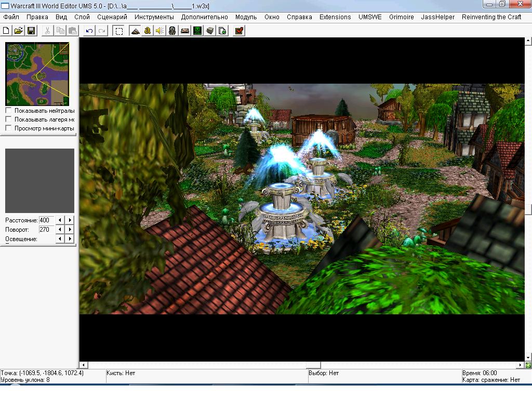Click the vertical scrollbar thumb
532x399 pixels.
[x=528, y=209]
